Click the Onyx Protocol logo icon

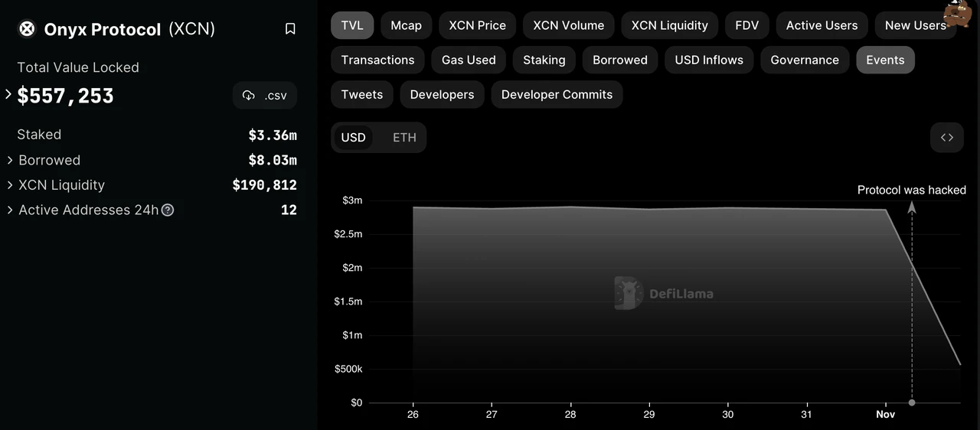27,29
